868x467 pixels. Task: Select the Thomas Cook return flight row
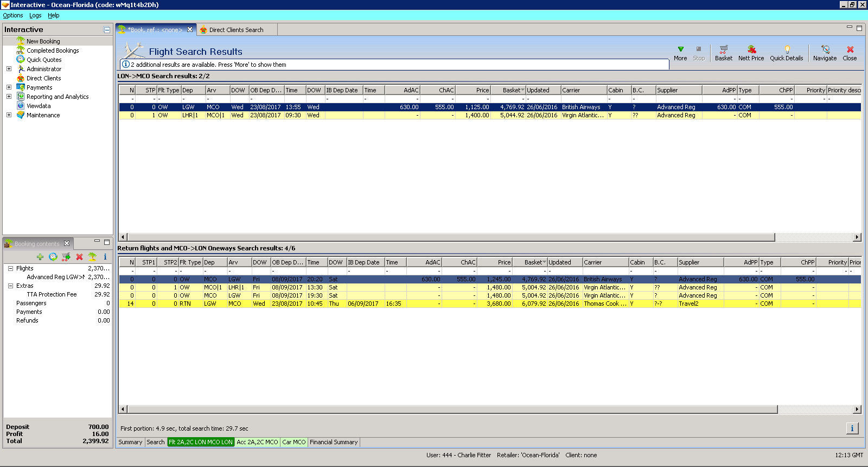488,304
